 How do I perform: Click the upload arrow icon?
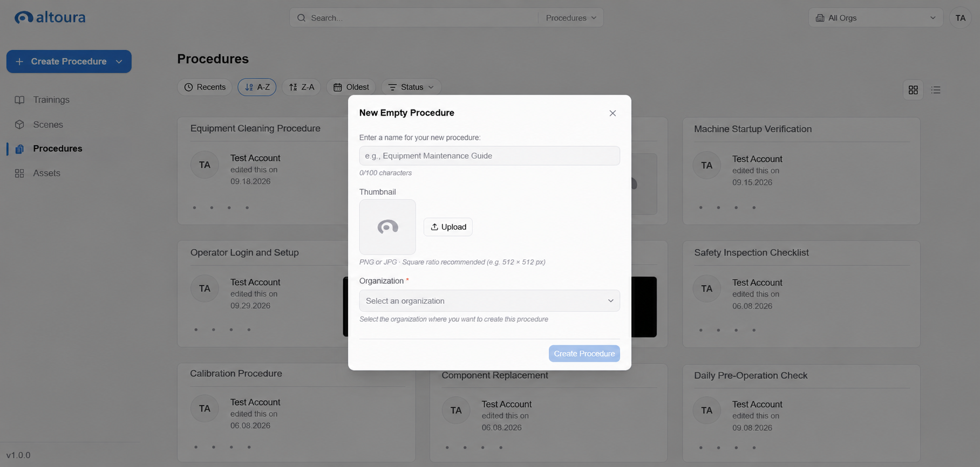[x=434, y=227]
